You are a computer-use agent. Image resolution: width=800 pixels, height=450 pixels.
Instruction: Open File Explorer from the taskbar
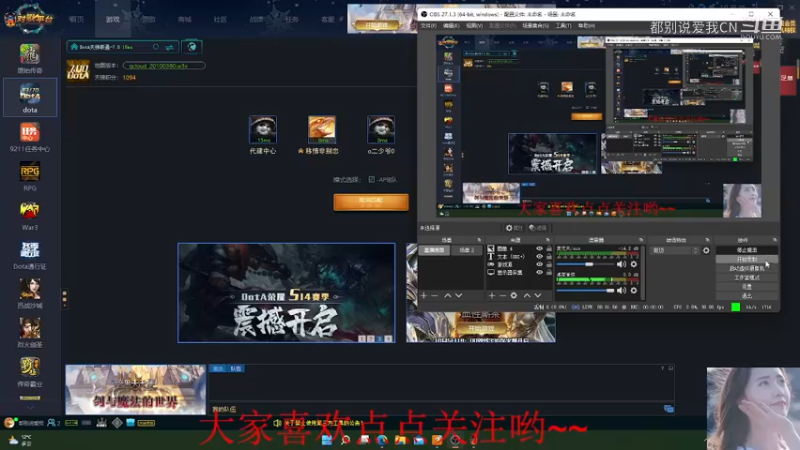[x=401, y=440]
